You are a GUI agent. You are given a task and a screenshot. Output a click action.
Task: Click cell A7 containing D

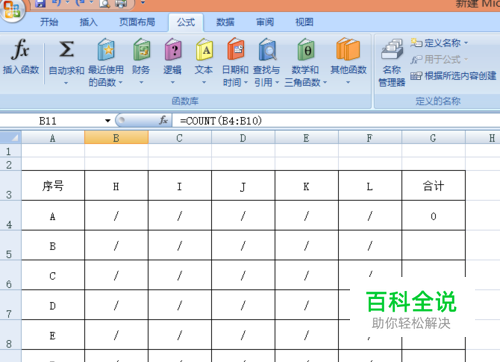pyautogui.click(x=53, y=305)
